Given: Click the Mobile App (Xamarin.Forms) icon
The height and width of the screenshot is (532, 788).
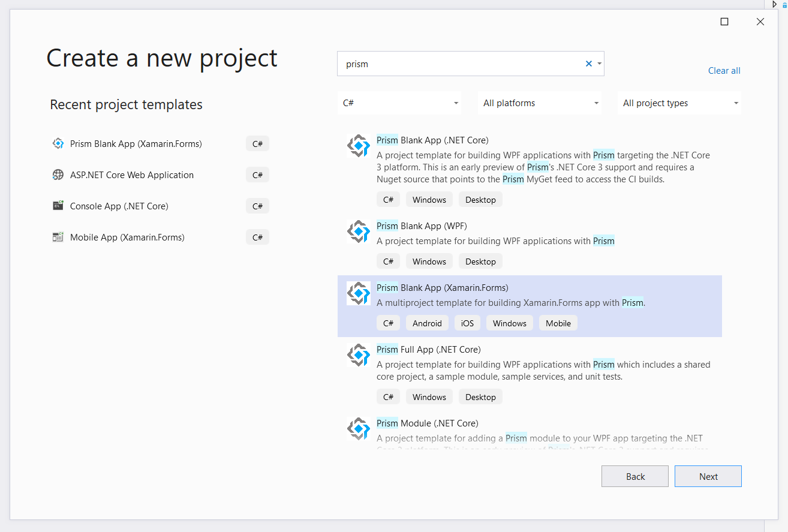Looking at the screenshot, I should coord(58,237).
